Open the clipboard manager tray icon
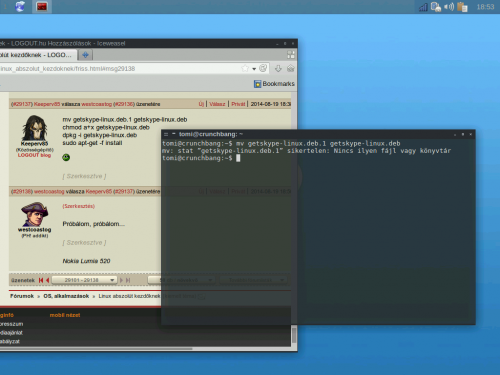 click(x=462, y=7)
